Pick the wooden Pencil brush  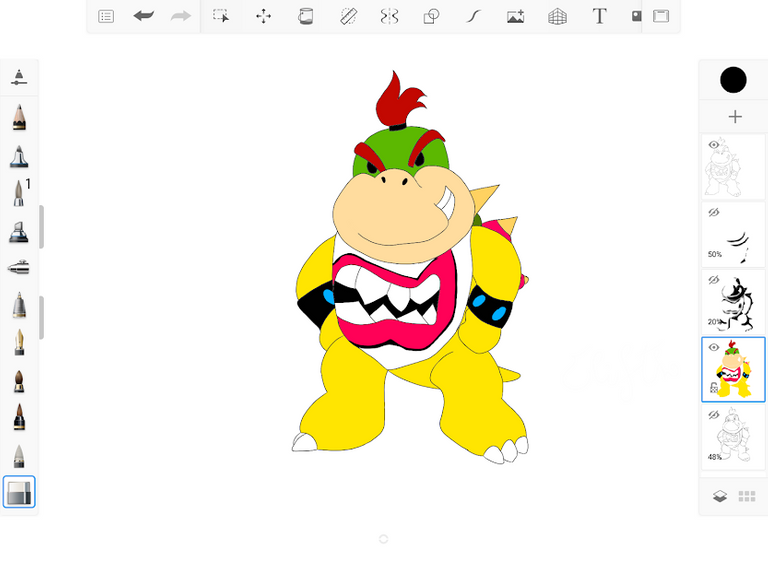pyautogui.click(x=19, y=117)
